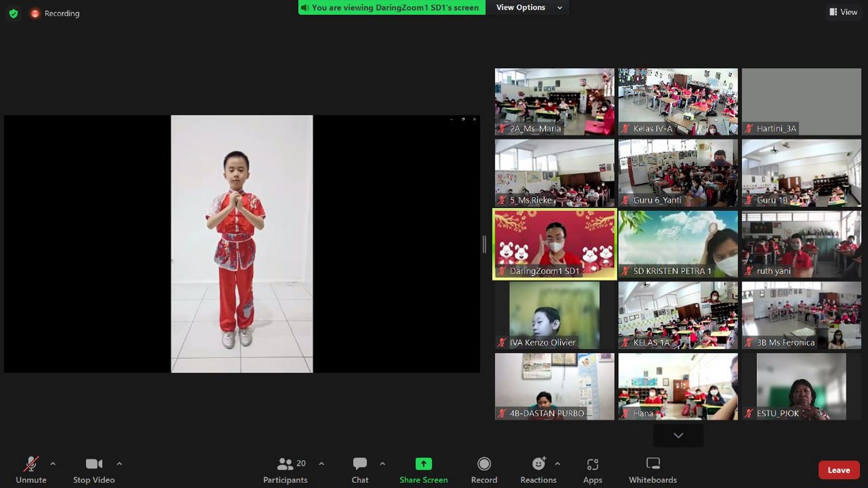Unmute the microphone
The width and height of the screenshot is (868, 488).
[x=31, y=470]
